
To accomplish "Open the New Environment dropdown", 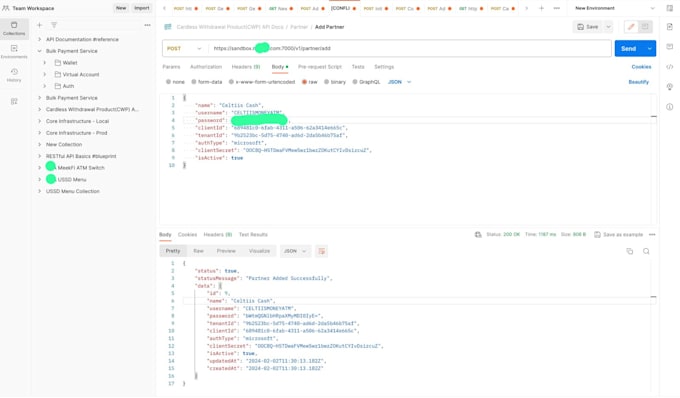I will coord(614,8).
